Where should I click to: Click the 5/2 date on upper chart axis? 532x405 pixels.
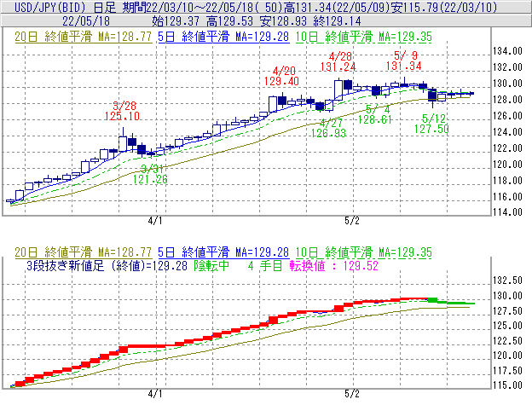pos(352,221)
